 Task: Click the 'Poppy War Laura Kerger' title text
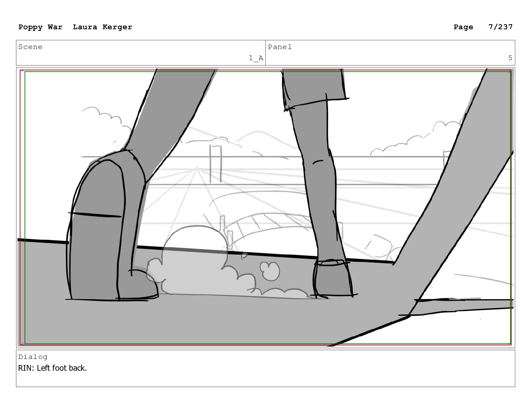75,27
